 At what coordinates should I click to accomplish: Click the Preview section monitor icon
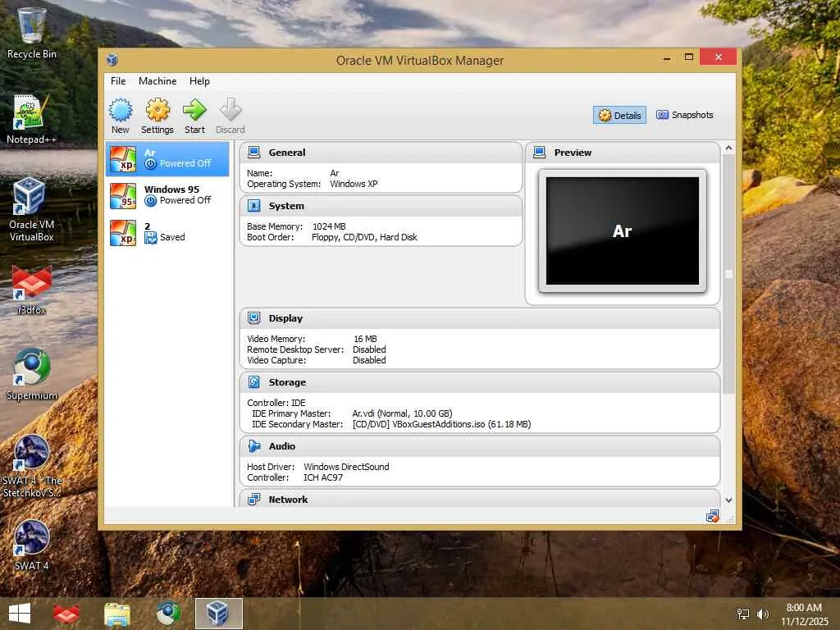tap(540, 152)
